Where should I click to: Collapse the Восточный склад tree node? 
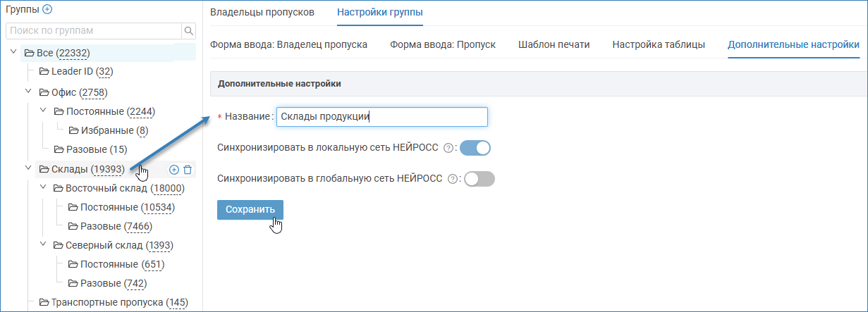(44, 188)
